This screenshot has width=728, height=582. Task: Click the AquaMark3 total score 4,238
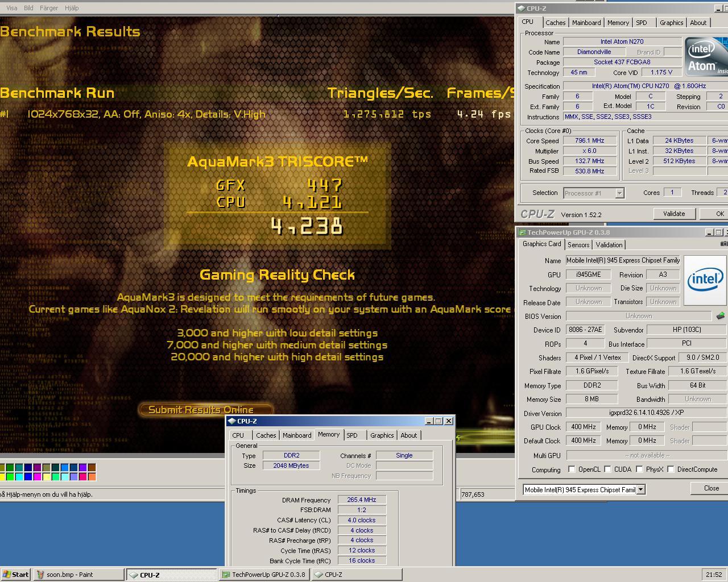point(307,227)
